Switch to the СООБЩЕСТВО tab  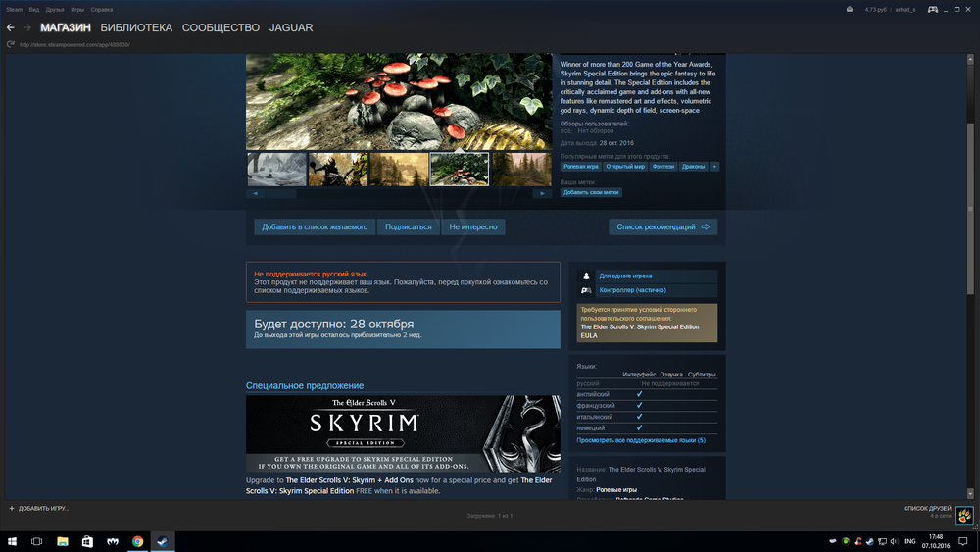220,27
